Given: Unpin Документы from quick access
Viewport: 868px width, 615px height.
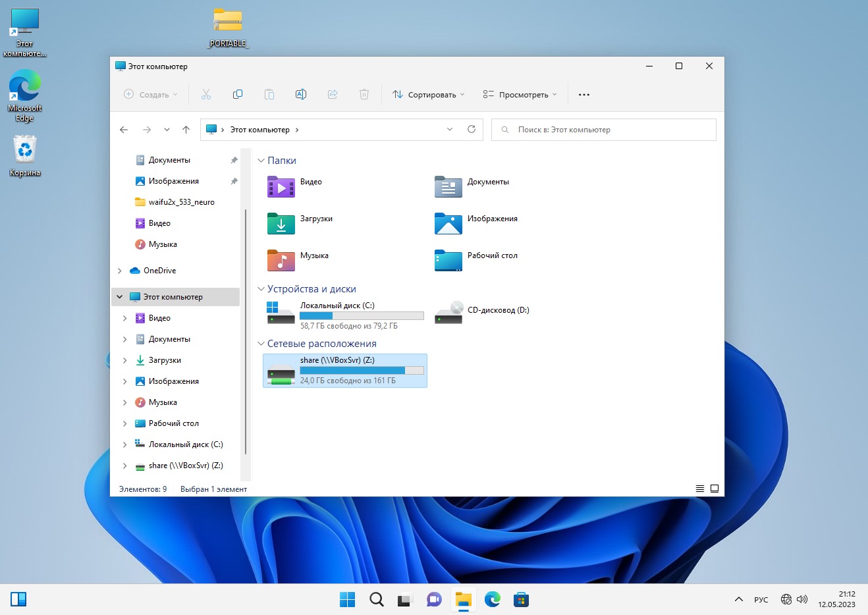Looking at the screenshot, I should point(234,160).
